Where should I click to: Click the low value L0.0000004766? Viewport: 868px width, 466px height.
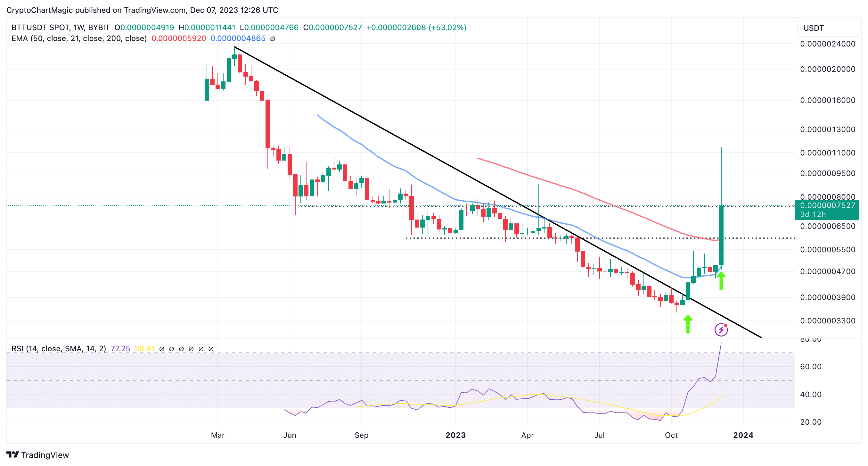pyautogui.click(x=269, y=28)
